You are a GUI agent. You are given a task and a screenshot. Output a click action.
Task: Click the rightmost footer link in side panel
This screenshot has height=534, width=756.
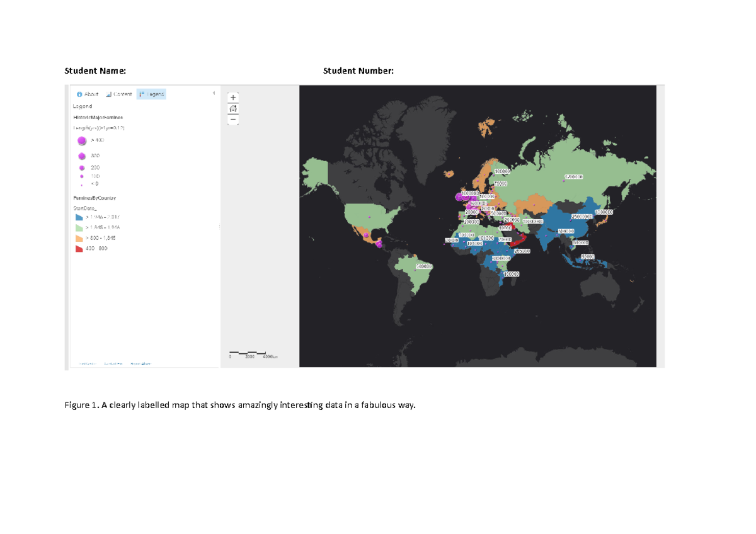pyautogui.click(x=140, y=363)
